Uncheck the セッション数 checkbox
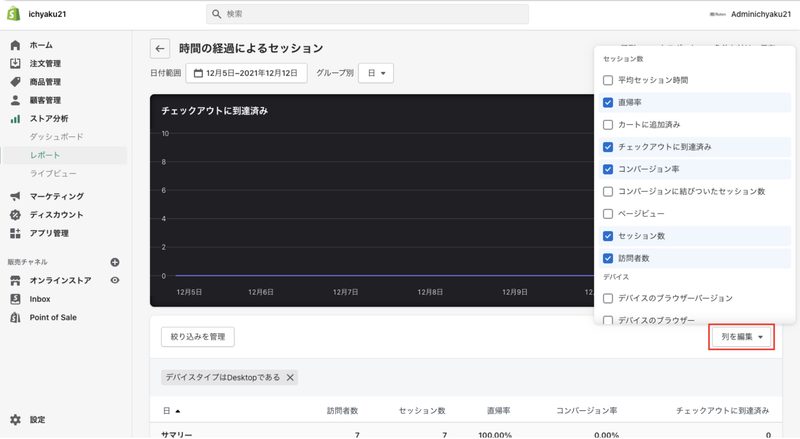Viewport: 800px width, 439px height. point(608,236)
